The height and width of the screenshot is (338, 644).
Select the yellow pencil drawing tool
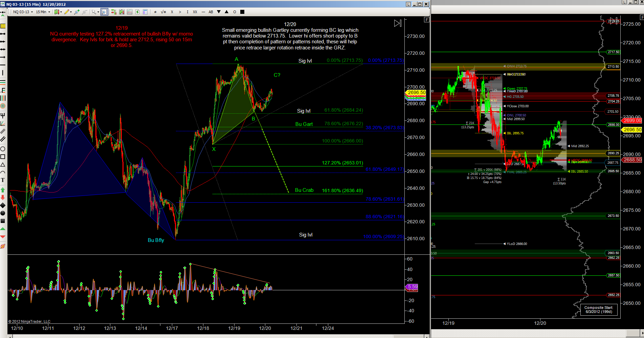(x=67, y=12)
